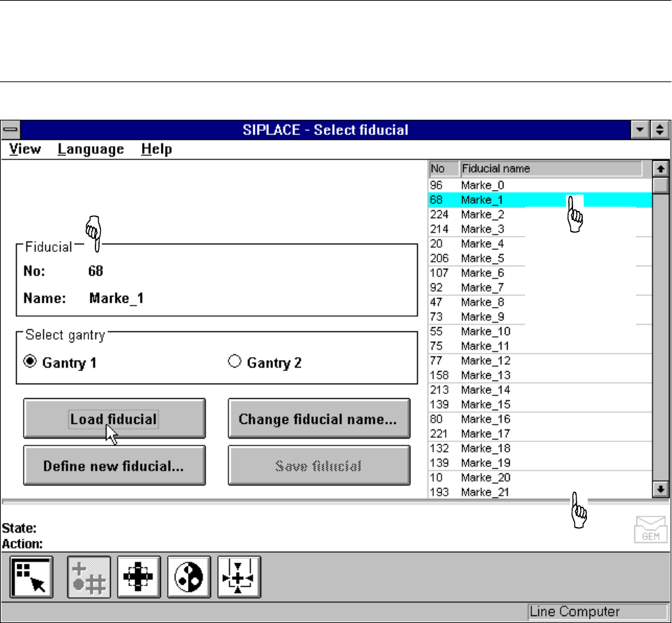Select Marke_14 in the fiducial list

[x=540, y=390]
